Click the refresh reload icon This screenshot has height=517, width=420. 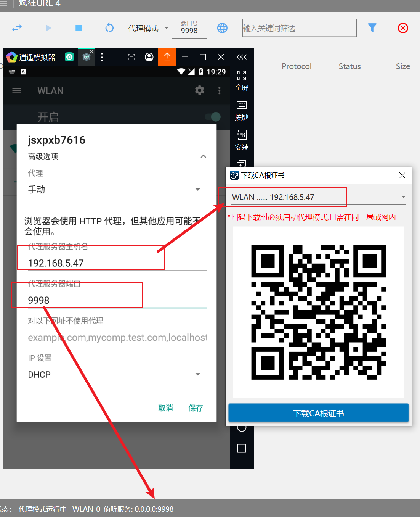pos(109,28)
